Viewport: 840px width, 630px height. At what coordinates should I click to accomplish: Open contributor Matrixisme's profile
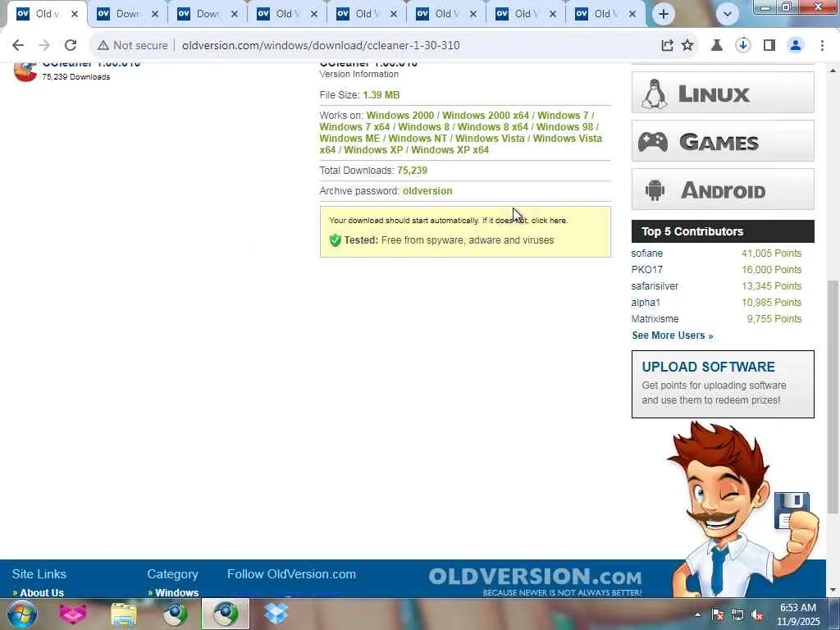pyautogui.click(x=655, y=319)
